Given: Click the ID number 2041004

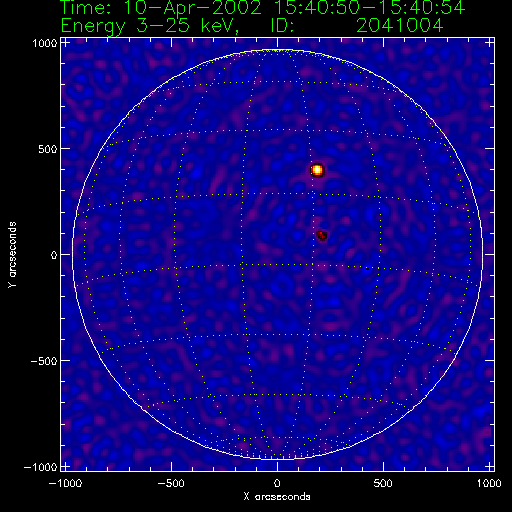Looking at the screenshot, I should (400, 25).
